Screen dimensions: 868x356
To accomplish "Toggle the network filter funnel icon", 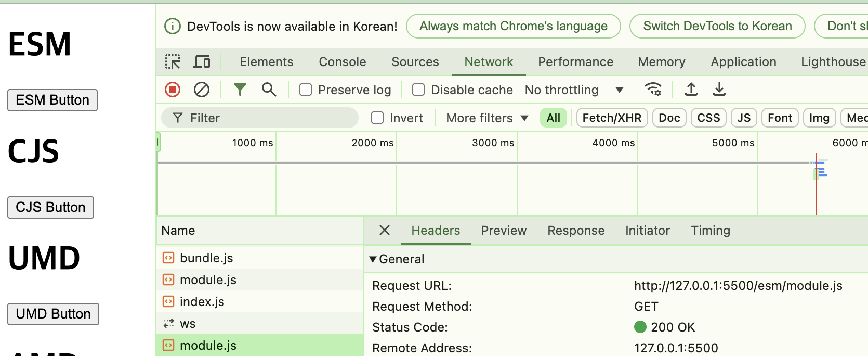I will click(x=240, y=90).
